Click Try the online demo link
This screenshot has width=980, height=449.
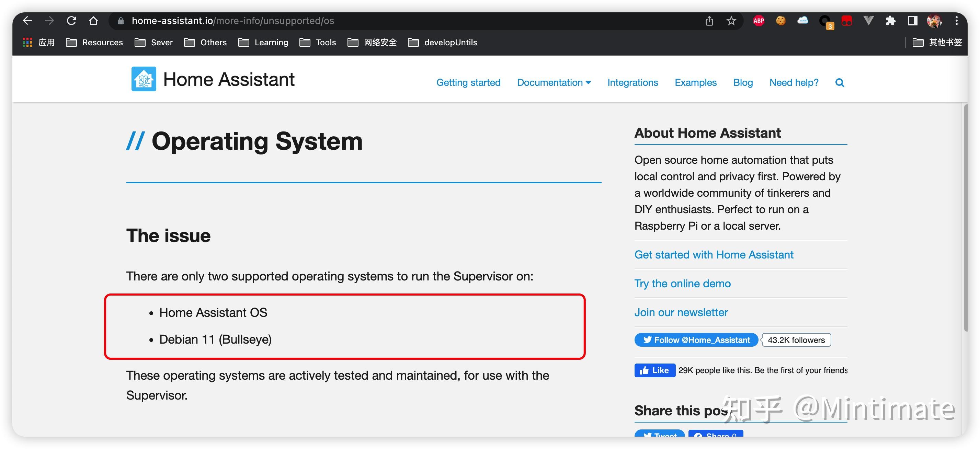pyautogui.click(x=682, y=283)
